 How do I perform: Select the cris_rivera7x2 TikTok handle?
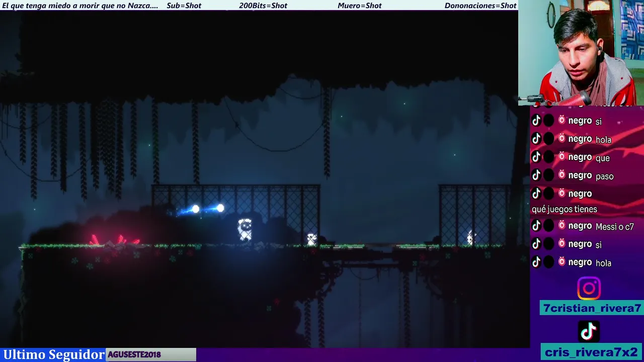coord(592,352)
